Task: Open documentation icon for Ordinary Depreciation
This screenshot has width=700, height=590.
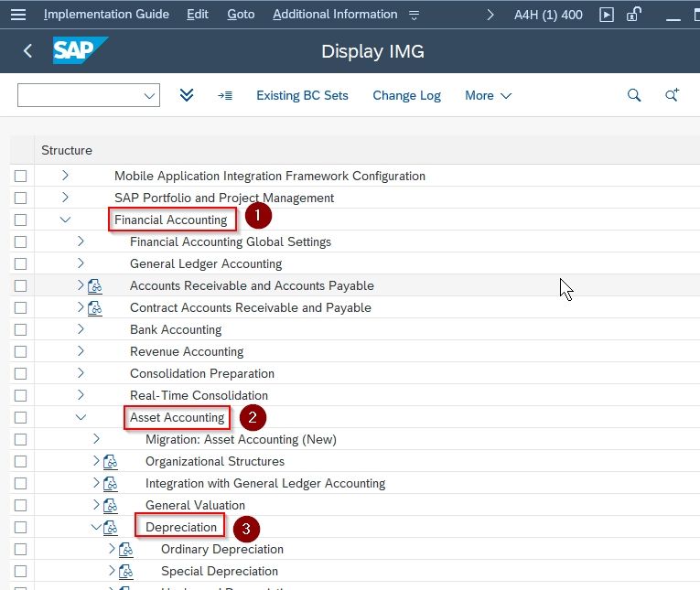Action: (x=126, y=550)
